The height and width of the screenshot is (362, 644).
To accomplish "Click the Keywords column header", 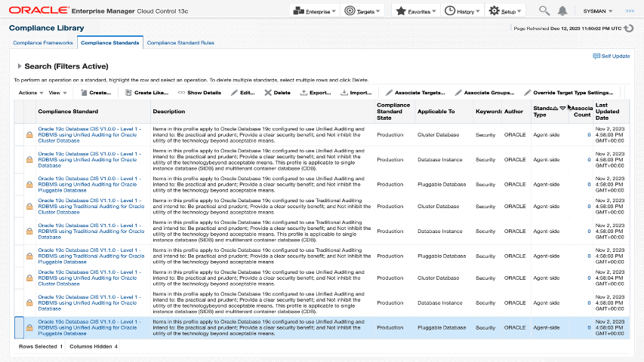I will [x=488, y=111].
